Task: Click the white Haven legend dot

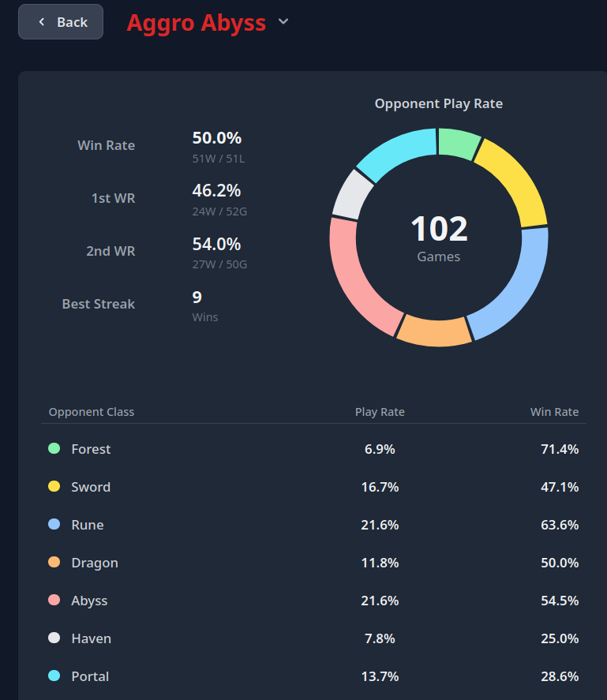Action: pos(54,638)
